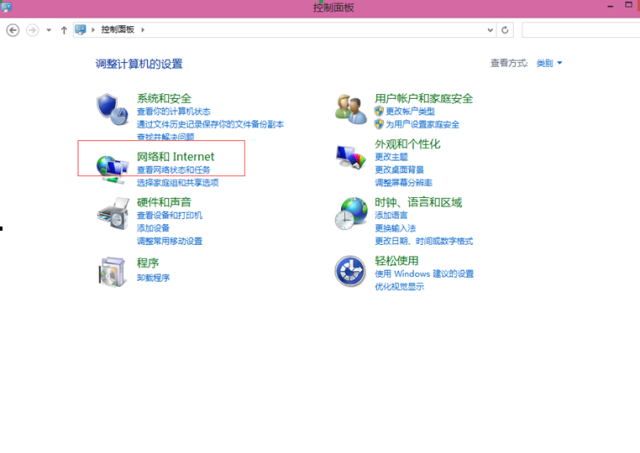
Task: Open recent locations dropdown arrow
Action: pos(49,30)
